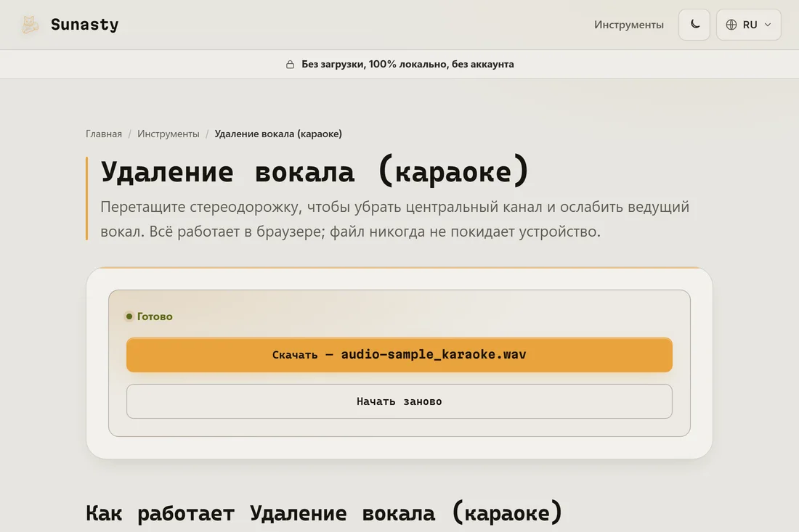
Task: Open the Sunasty home title link
Action: [84, 25]
